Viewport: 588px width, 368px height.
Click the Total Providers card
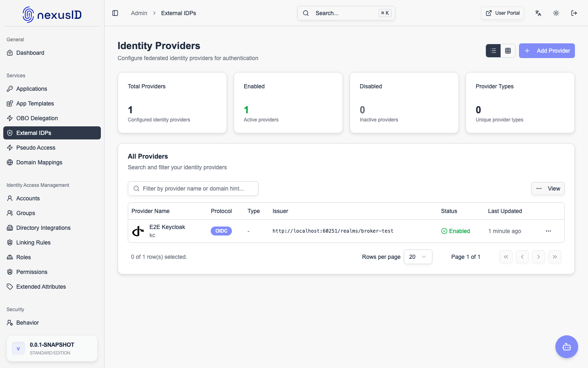(x=172, y=103)
